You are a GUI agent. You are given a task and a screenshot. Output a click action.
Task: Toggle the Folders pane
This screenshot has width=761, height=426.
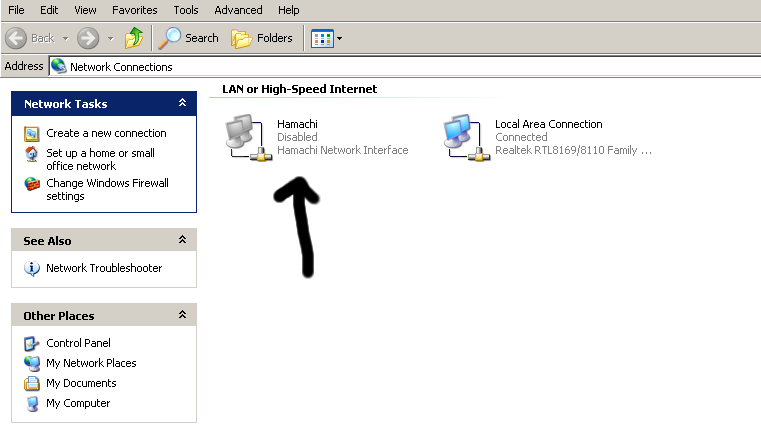pyautogui.click(x=262, y=38)
